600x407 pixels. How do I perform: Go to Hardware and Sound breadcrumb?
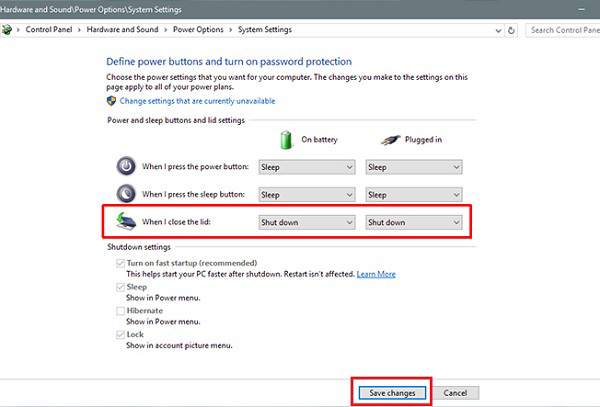click(x=122, y=29)
